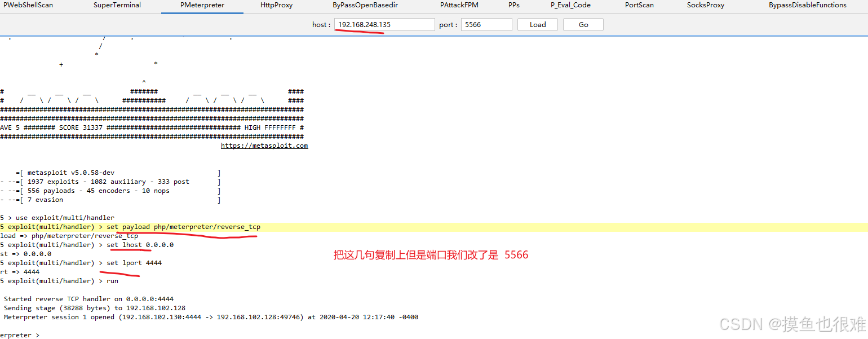Click 'Started reverse TCP handler' output line
868x339 pixels.
point(88,299)
